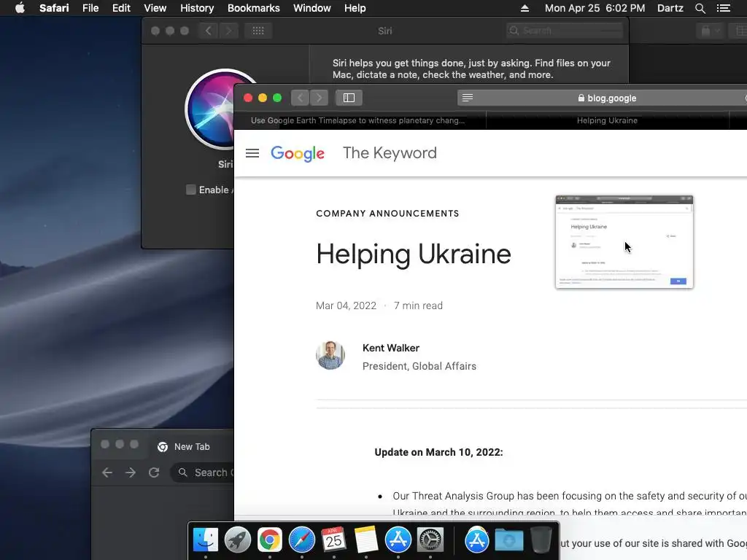
Task: Go forward in Safari toolbar
Action: point(319,98)
